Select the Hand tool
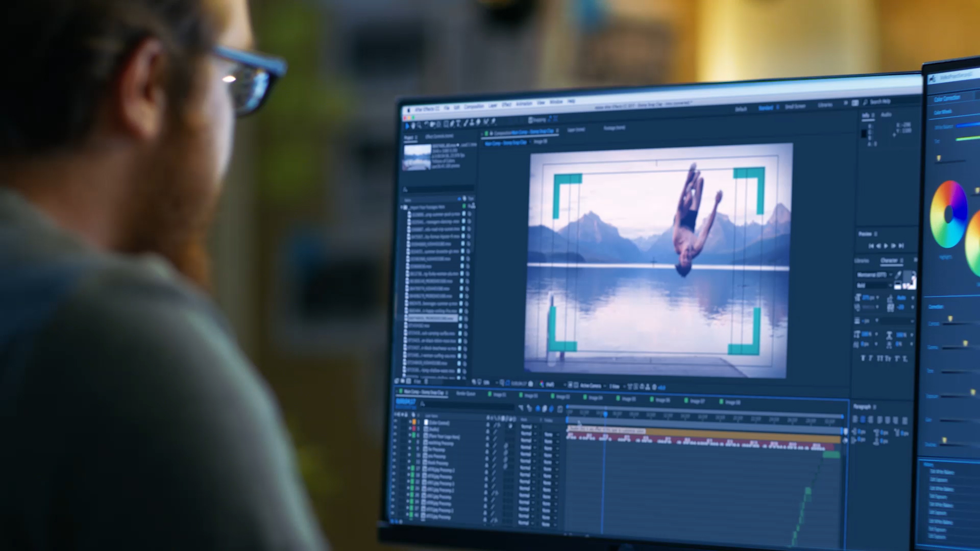980x551 pixels. 413,126
